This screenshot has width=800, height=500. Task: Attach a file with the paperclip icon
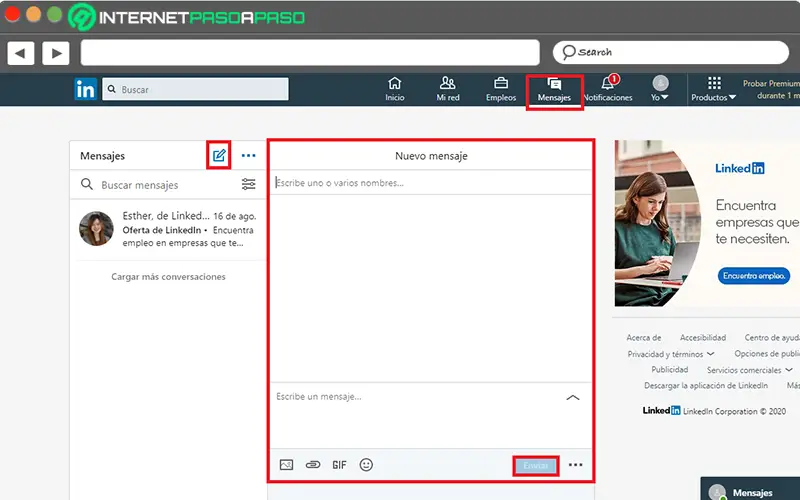(313, 465)
